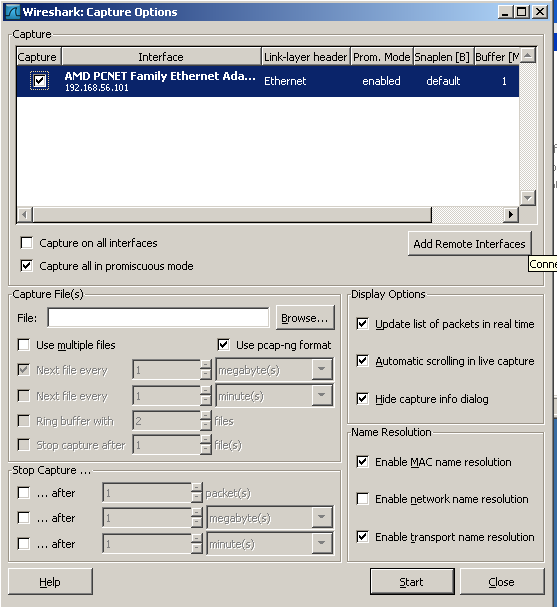Screen dimensions: 557x607
Task: Click Browse to choose capture file
Action: [x=305, y=318]
